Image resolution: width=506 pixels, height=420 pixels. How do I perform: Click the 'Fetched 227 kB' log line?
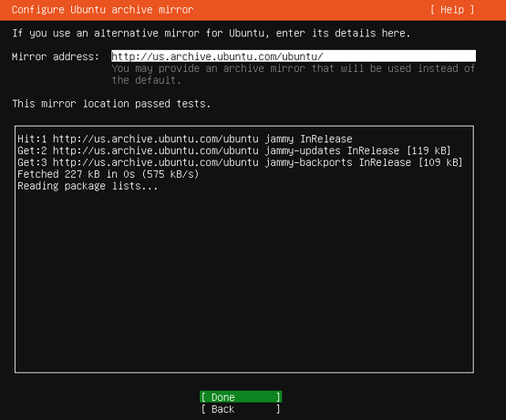pos(108,174)
